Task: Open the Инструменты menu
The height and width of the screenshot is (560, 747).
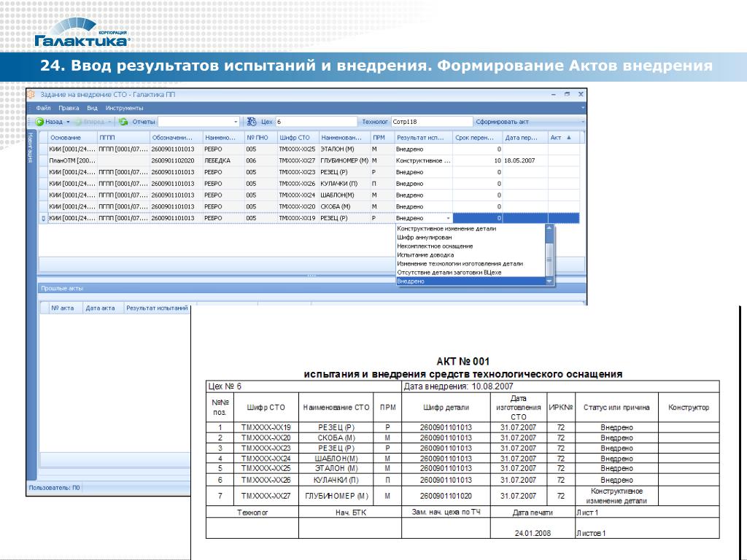Action: click(x=124, y=108)
